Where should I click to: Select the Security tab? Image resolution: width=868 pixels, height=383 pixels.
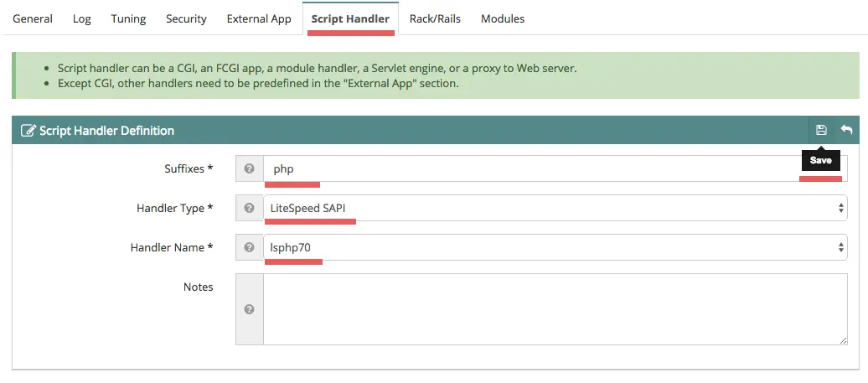tap(186, 18)
